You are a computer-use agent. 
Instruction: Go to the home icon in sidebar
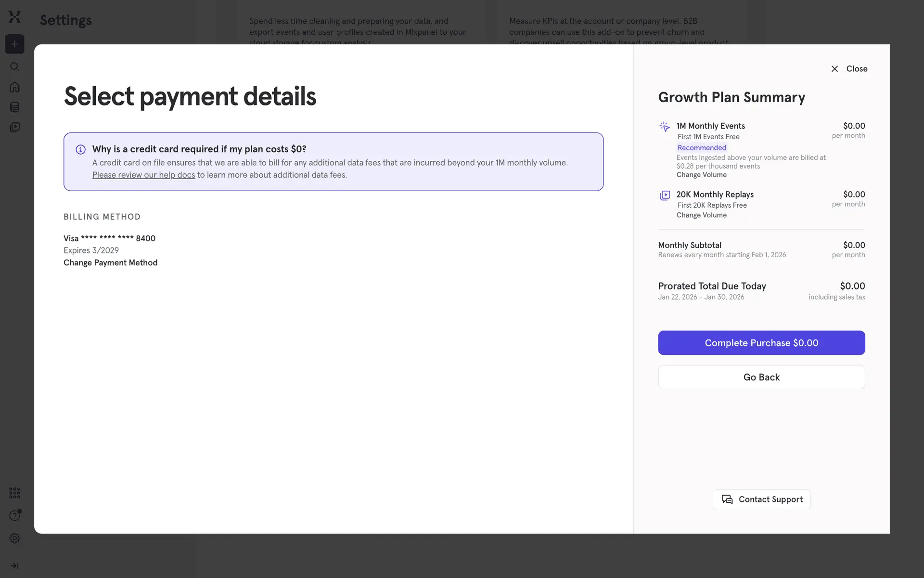pos(14,87)
